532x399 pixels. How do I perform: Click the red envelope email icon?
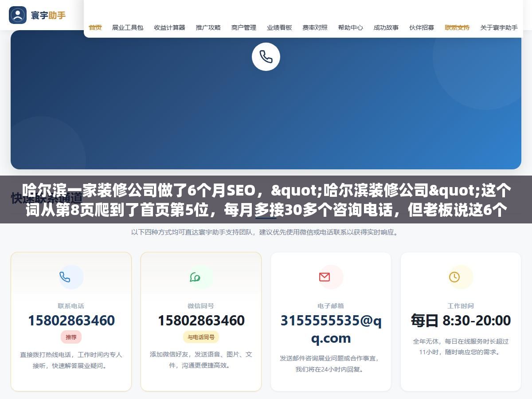click(325, 277)
